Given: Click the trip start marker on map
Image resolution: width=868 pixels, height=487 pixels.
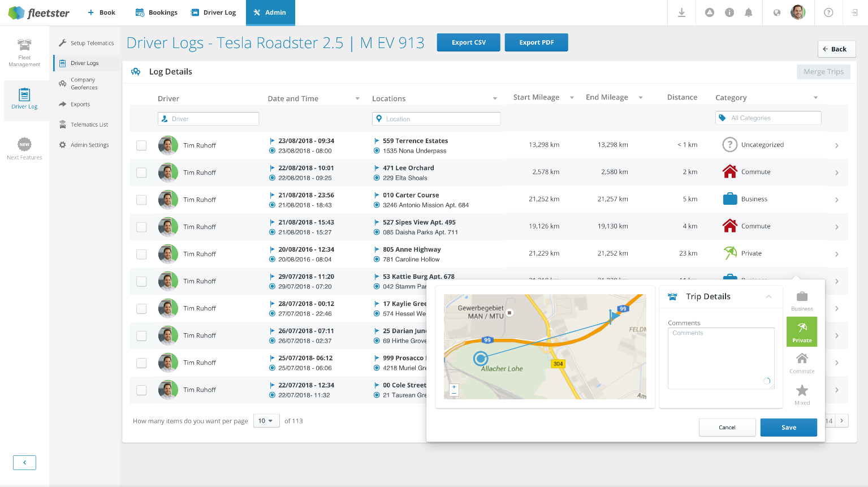Looking at the screenshot, I should coord(481,358).
